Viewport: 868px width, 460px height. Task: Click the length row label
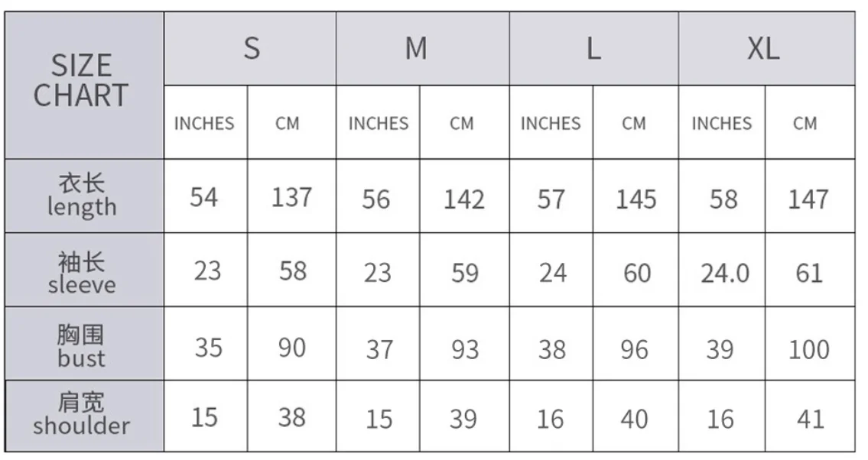(82, 196)
